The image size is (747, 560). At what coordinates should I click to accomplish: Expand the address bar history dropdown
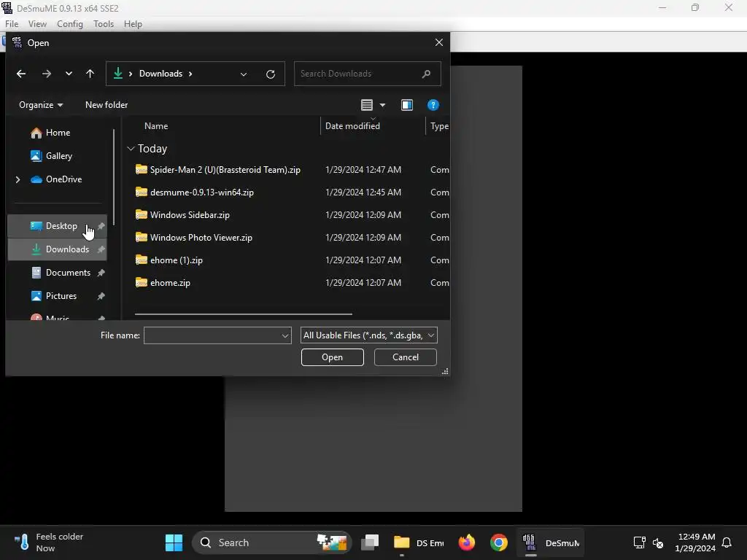pyautogui.click(x=244, y=74)
